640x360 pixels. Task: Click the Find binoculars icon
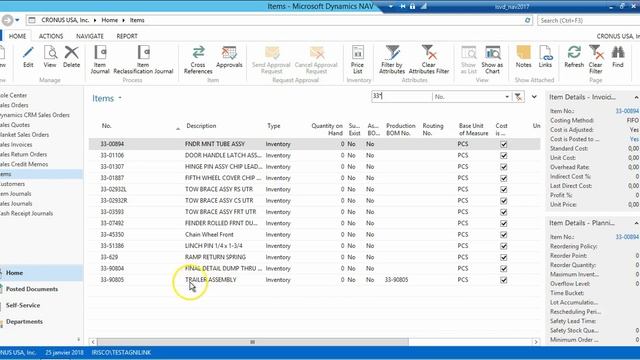pos(618,57)
